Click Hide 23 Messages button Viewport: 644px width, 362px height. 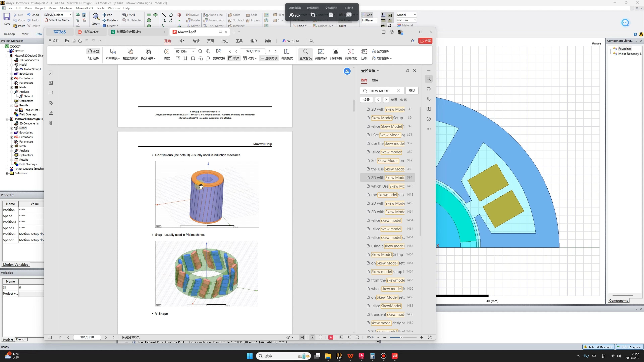tap(598, 347)
